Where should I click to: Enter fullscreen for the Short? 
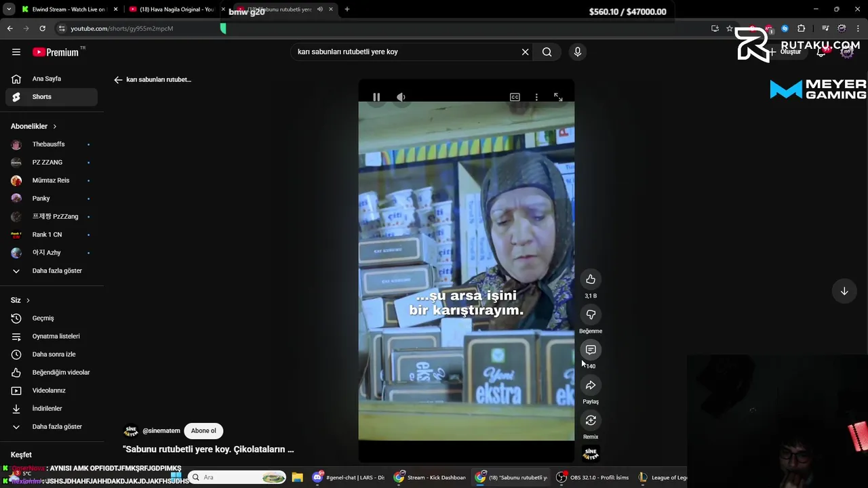point(558,97)
